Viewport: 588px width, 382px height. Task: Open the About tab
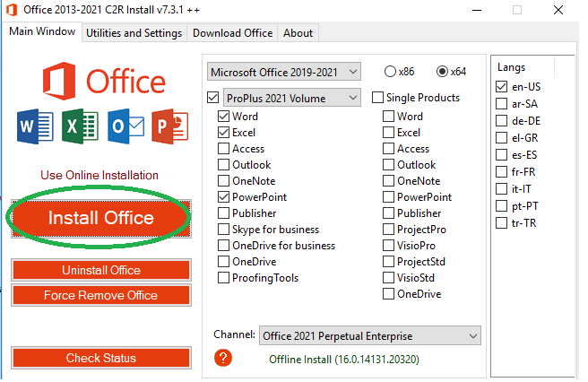click(298, 33)
